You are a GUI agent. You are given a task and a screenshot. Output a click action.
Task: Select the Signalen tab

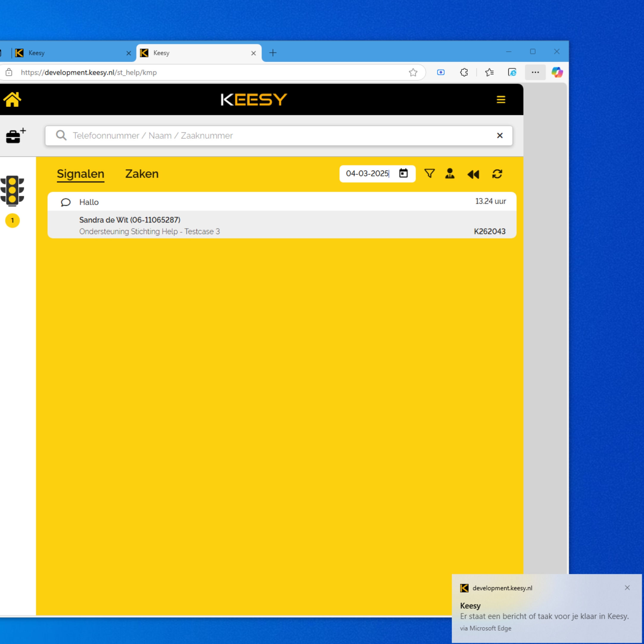[80, 174]
